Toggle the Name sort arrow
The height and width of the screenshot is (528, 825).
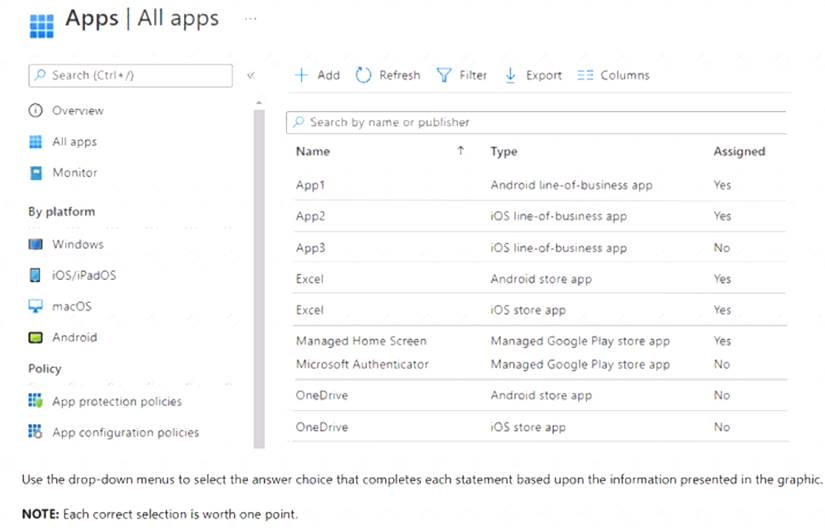460,151
